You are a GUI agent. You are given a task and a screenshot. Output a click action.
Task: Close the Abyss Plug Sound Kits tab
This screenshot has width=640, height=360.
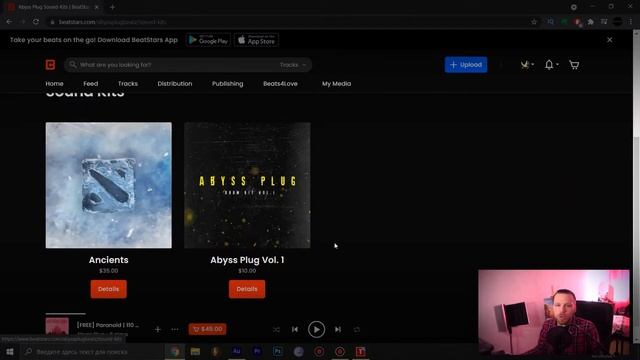[96, 7]
